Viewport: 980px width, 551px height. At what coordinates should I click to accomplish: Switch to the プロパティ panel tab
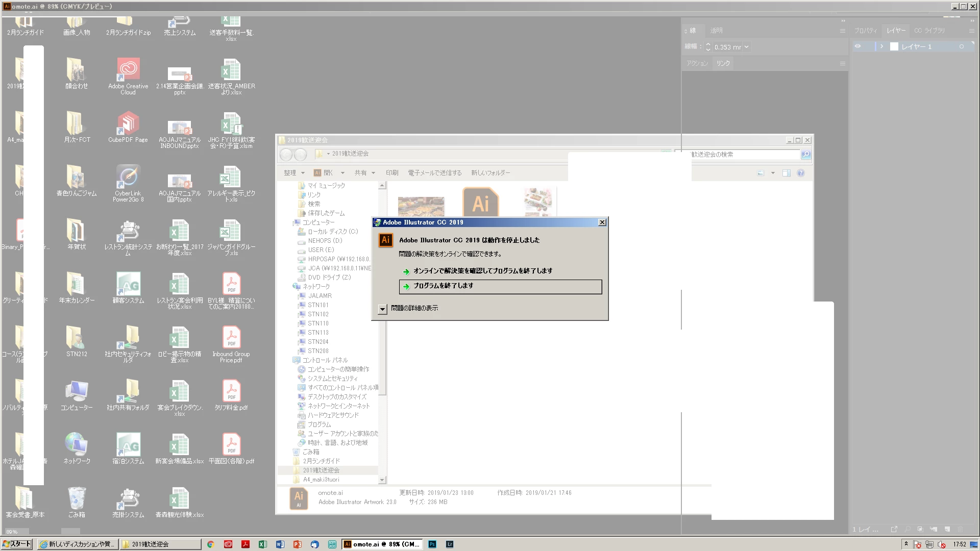866,31
